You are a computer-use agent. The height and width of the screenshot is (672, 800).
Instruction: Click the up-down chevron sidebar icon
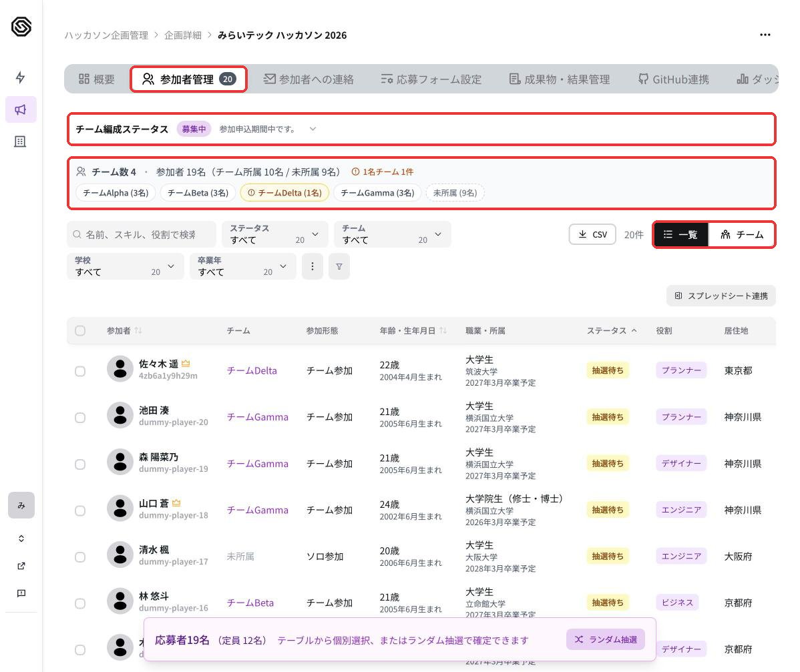pyautogui.click(x=21, y=539)
